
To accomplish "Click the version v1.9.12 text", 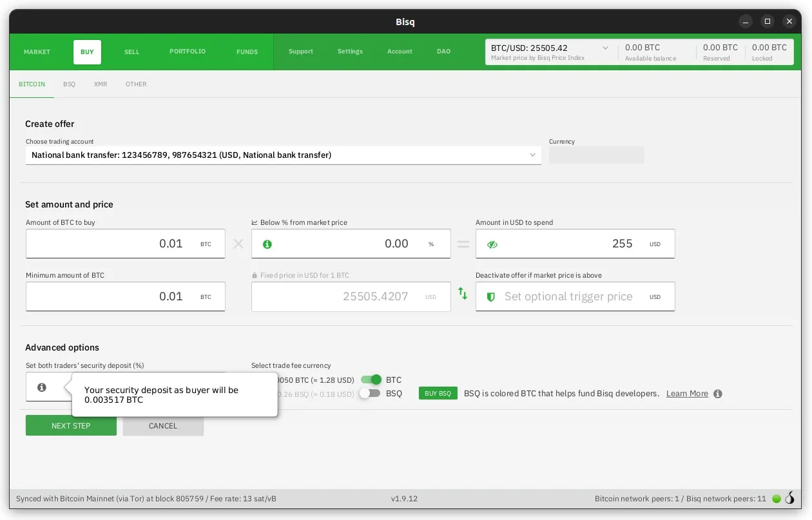I will click(x=405, y=499).
